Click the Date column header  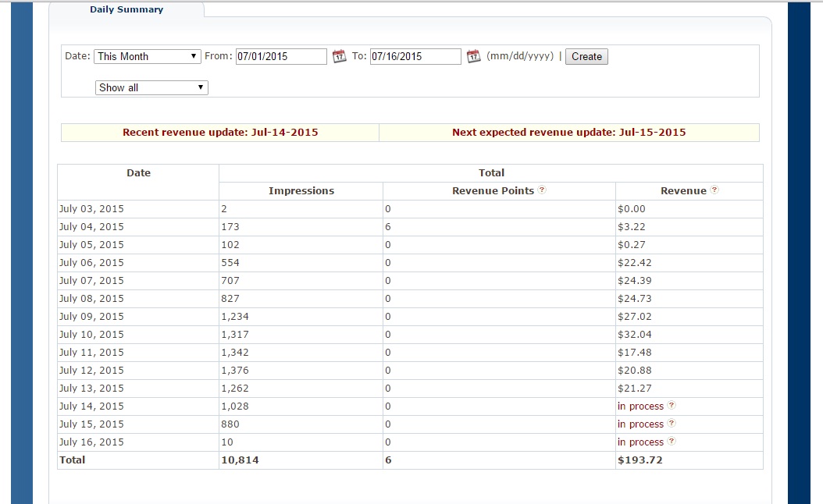pyautogui.click(x=138, y=173)
